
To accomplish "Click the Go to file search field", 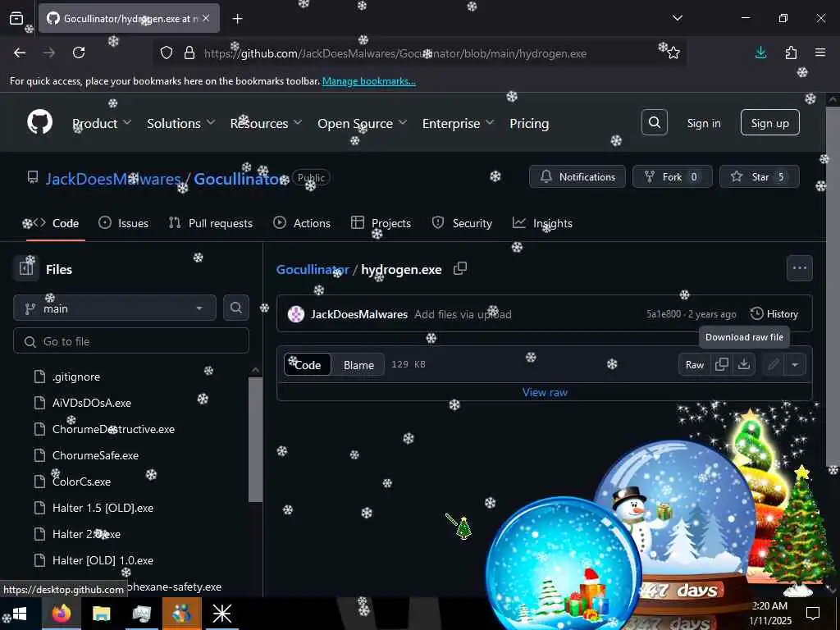I will [131, 340].
